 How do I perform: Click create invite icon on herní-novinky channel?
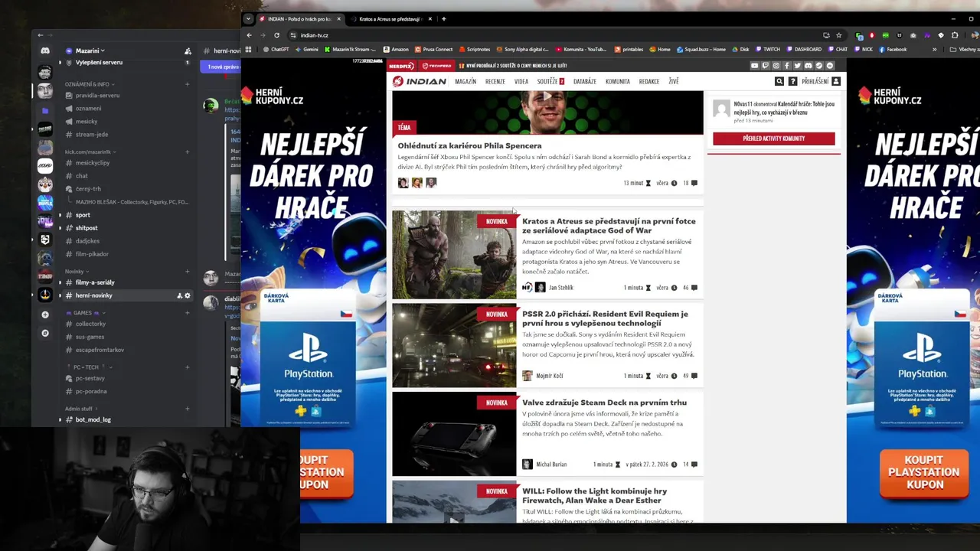180,295
